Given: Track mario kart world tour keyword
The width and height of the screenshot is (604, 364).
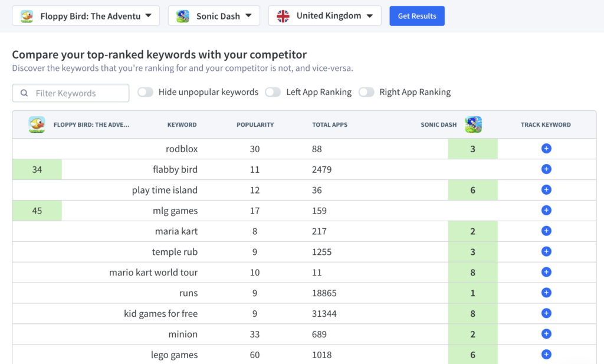Looking at the screenshot, I should [x=546, y=273].
